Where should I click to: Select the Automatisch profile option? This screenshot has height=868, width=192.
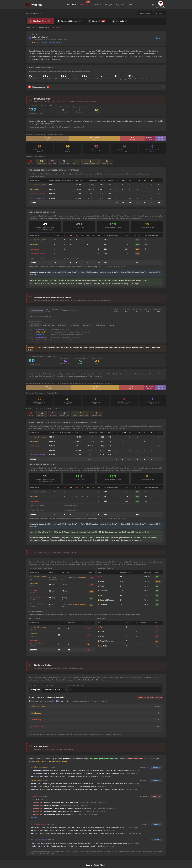pos(35,325)
